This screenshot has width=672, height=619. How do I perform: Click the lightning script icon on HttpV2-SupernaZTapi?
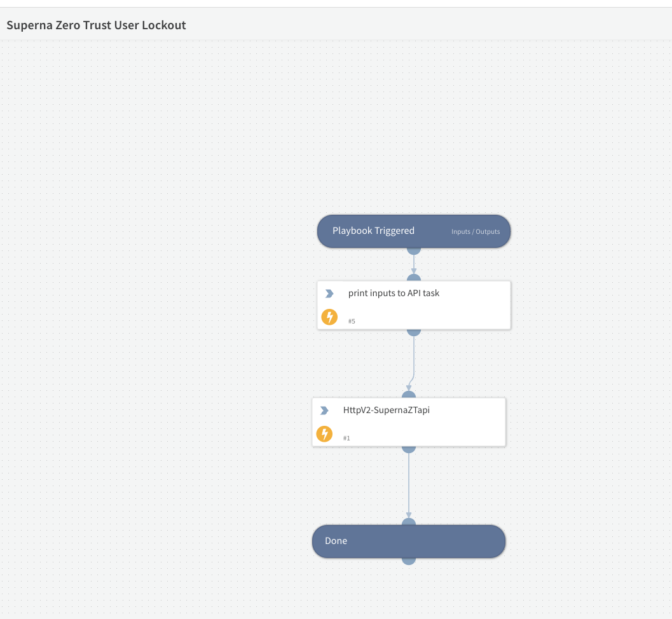(x=324, y=433)
